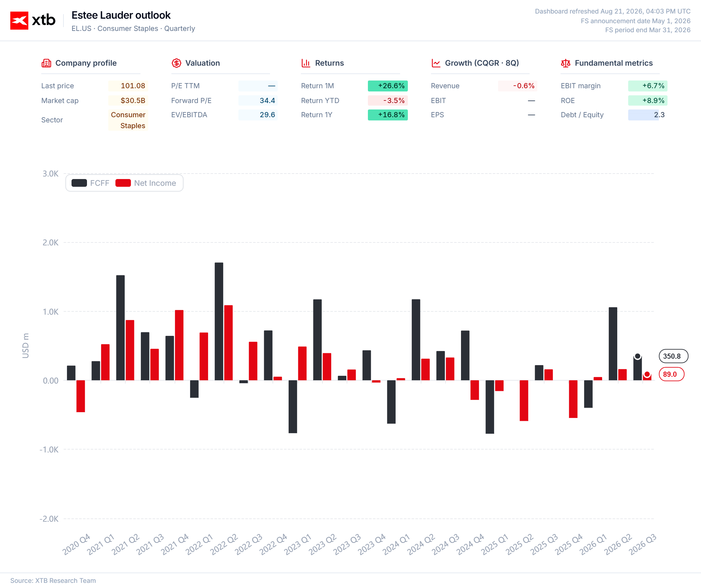The image size is (701, 588).
Task: Click the dark FCFF legend swatch
Action: [x=79, y=183]
